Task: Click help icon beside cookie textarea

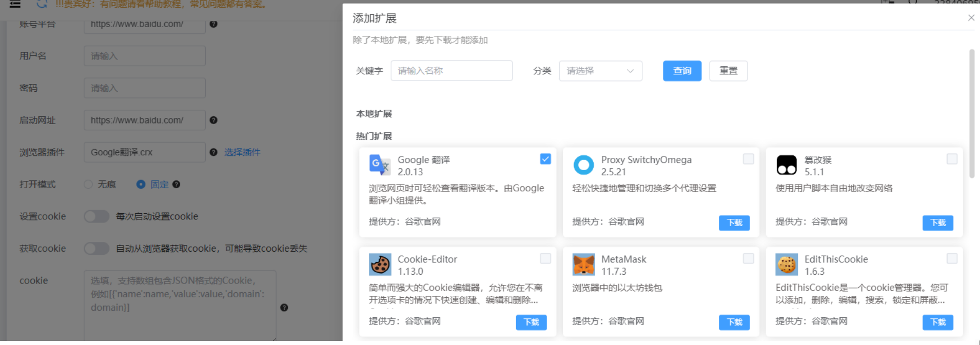Action: click(x=284, y=308)
